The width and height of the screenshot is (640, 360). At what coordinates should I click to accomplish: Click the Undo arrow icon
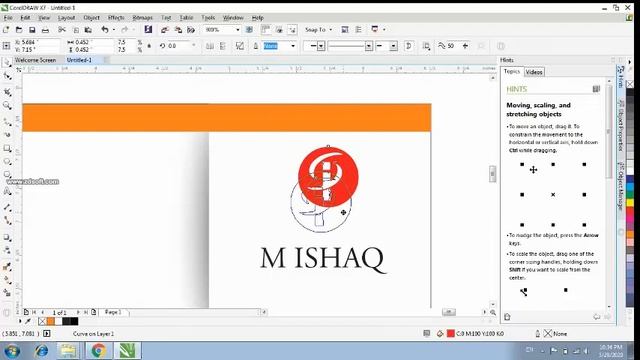(x=105, y=30)
